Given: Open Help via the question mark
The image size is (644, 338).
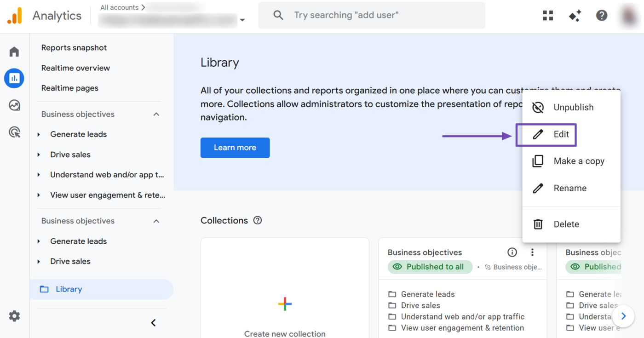Looking at the screenshot, I should click(x=602, y=15).
